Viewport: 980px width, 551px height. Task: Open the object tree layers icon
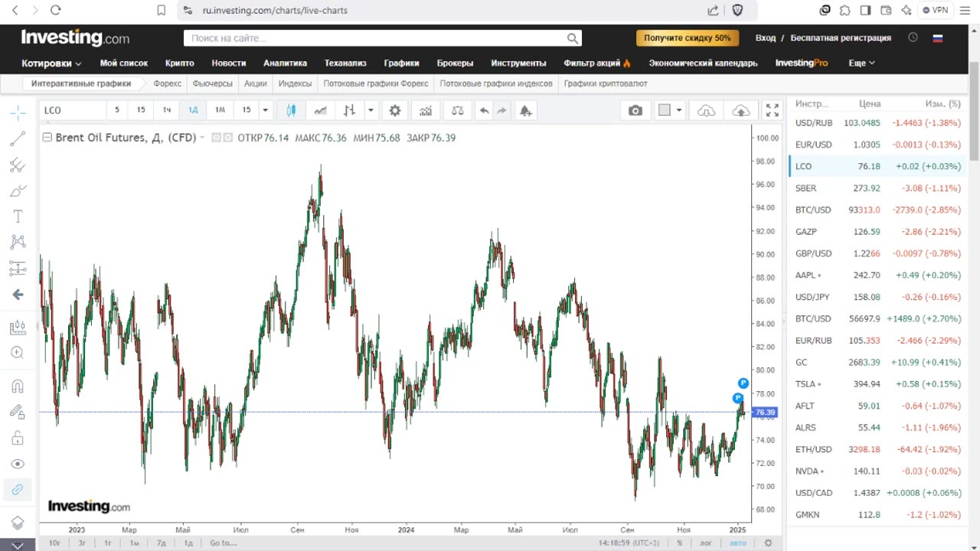click(18, 523)
